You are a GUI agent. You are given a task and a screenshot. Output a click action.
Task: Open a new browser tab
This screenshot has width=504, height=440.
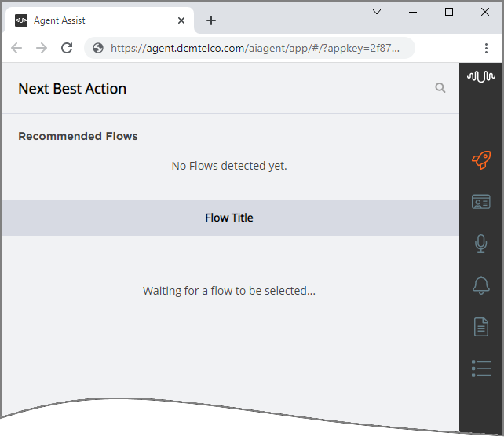click(211, 20)
